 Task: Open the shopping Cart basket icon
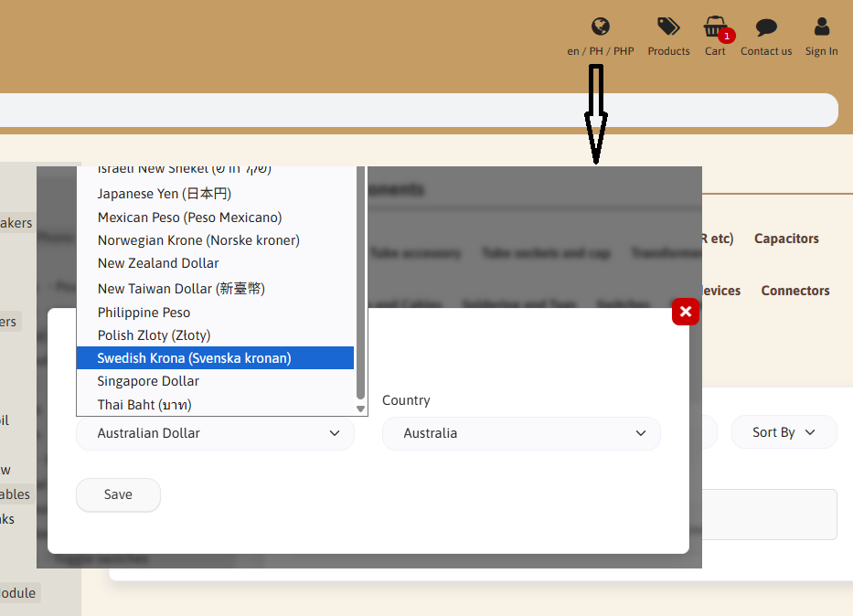coord(714,27)
